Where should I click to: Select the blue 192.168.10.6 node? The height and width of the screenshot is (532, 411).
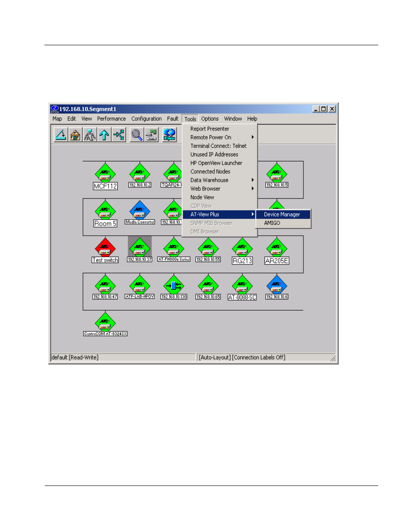[x=277, y=287]
